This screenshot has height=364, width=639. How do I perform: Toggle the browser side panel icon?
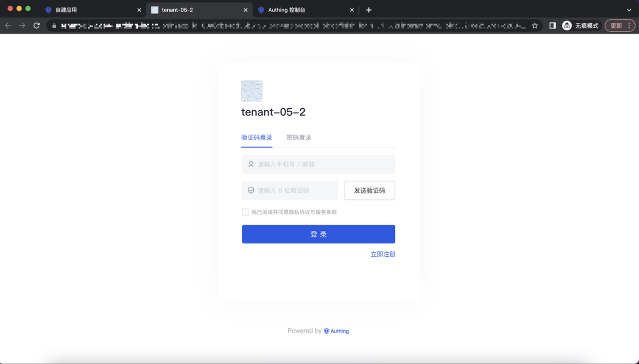552,25
